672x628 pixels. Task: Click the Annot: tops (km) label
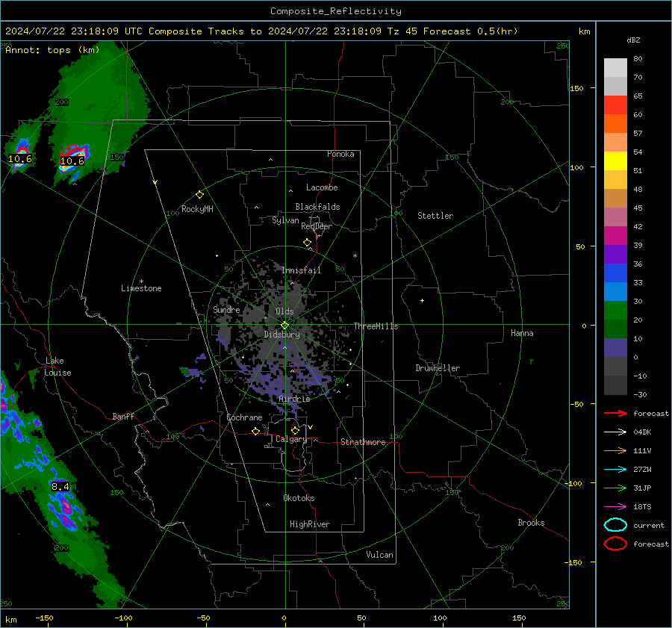click(x=52, y=50)
